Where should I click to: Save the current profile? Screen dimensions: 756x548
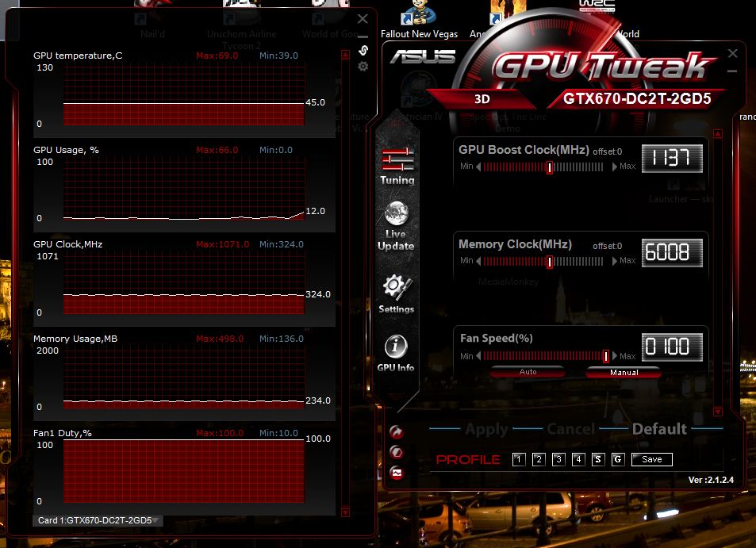tap(652, 459)
